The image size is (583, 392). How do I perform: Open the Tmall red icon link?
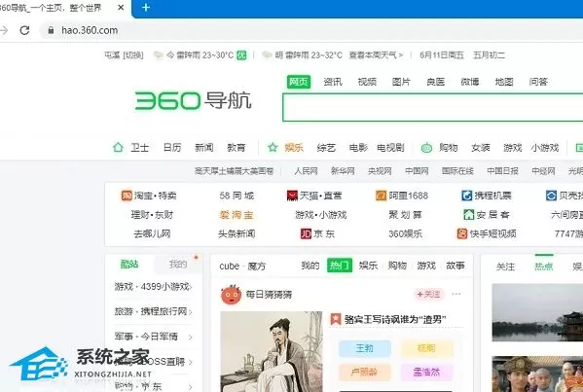[x=292, y=196]
